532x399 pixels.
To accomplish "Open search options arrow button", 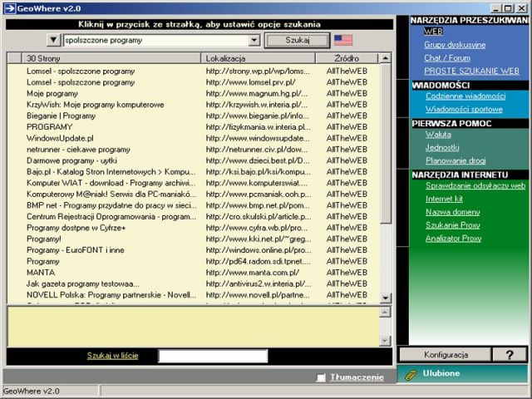I will click(53, 40).
